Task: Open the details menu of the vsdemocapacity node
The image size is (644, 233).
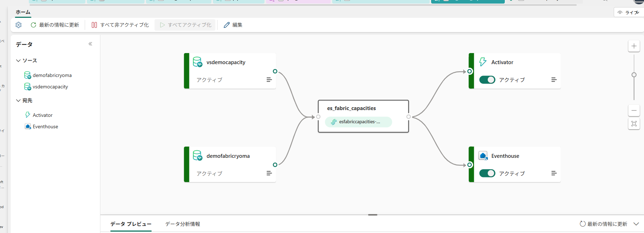Action: pyautogui.click(x=269, y=80)
